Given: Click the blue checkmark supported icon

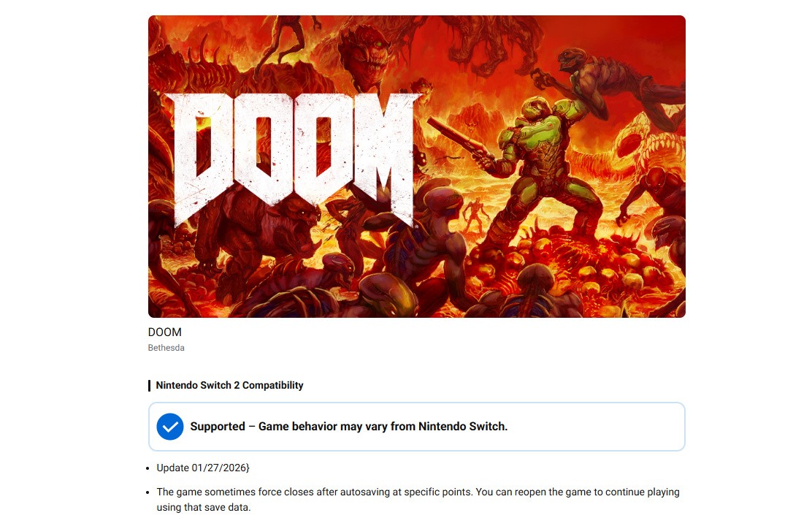Looking at the screenshot, I should (x=170, y=427).
